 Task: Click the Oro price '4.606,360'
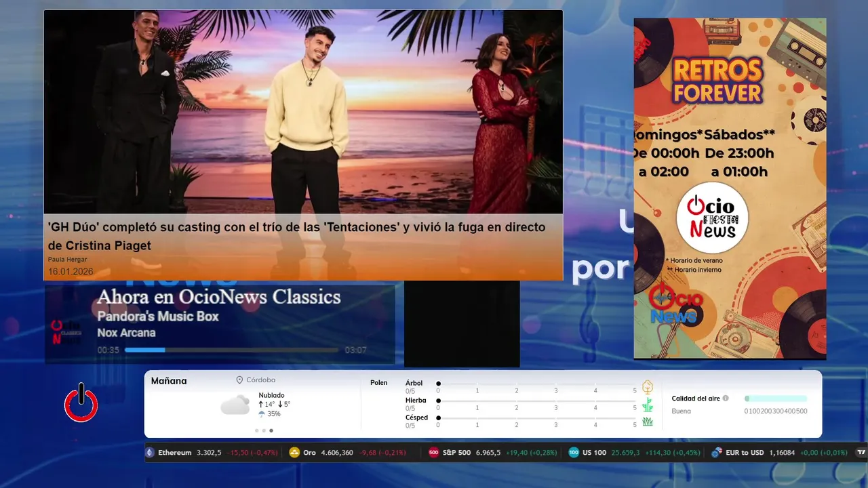336,452
